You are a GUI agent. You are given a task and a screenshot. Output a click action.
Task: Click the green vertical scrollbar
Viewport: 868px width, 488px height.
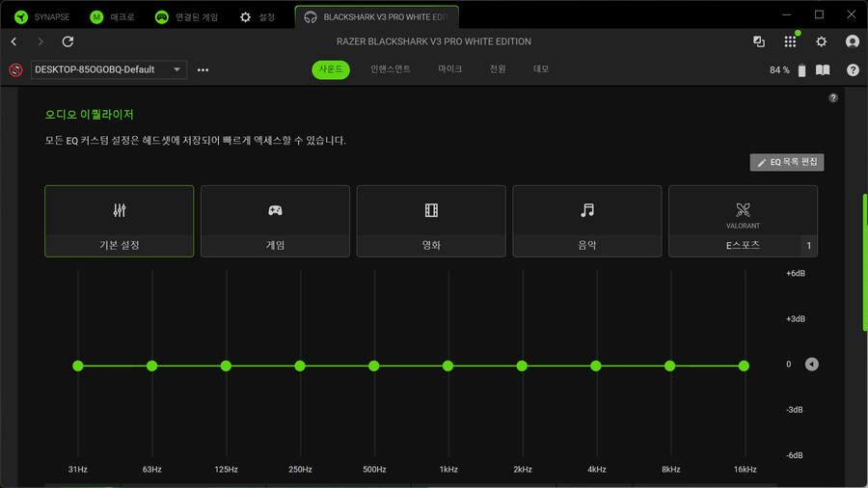click(865, 262)
